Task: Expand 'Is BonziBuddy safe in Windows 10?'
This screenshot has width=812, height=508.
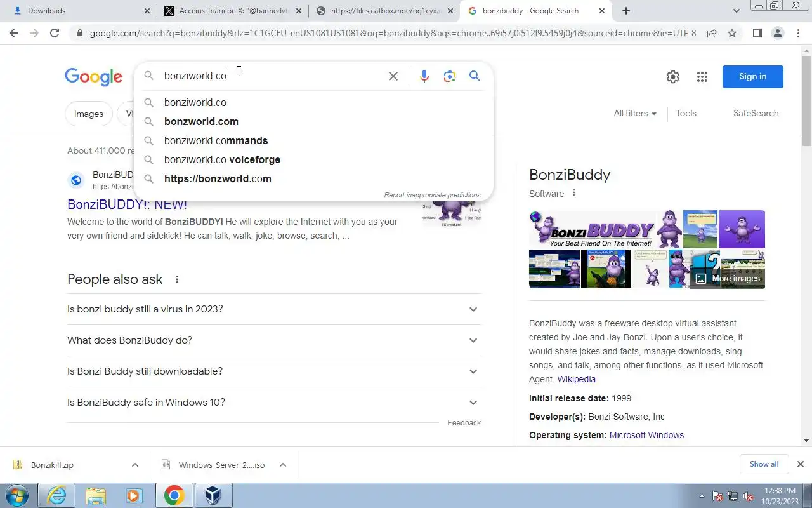Action: (274, 403)
